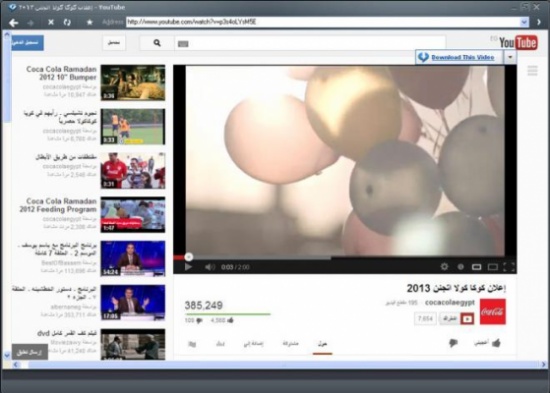The image size is (550, 393).
Task: Open the address bar dropdown arrow
Action: (524, 22)
